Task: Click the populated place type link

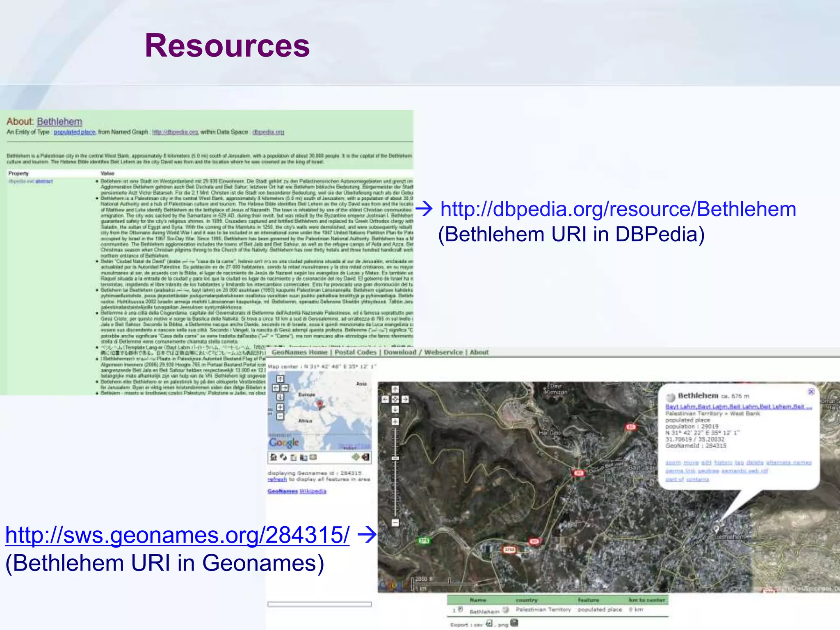Action: pos(75,132)
